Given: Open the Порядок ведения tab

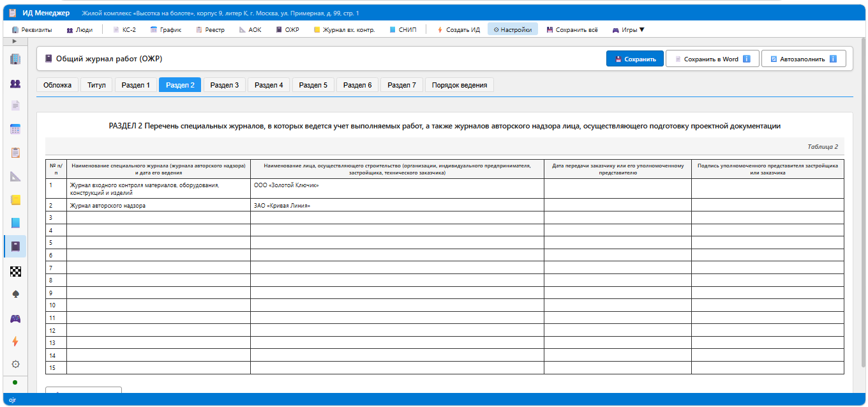Looking at the screenshot, I should 460,85.
